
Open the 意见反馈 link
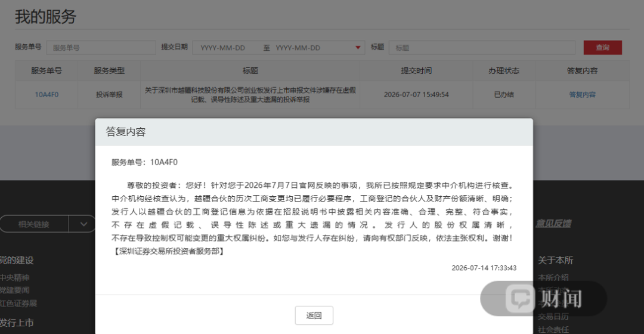coord(553,224)
